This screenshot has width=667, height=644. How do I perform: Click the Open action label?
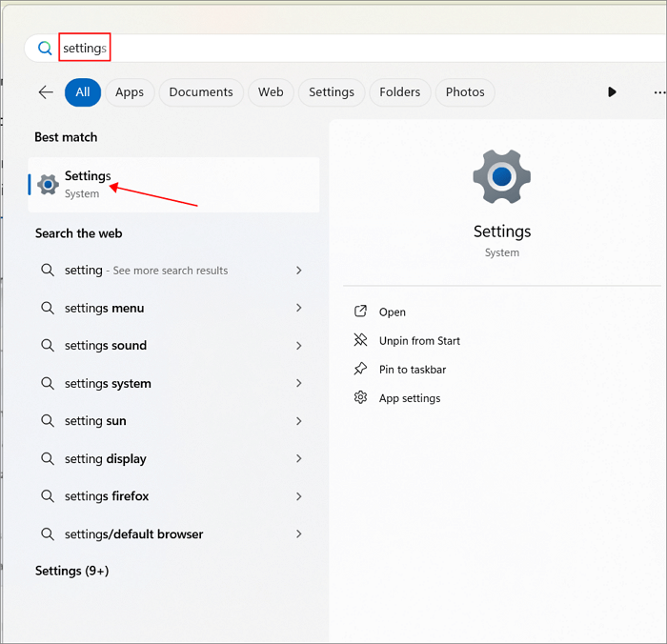pos(393,312)
